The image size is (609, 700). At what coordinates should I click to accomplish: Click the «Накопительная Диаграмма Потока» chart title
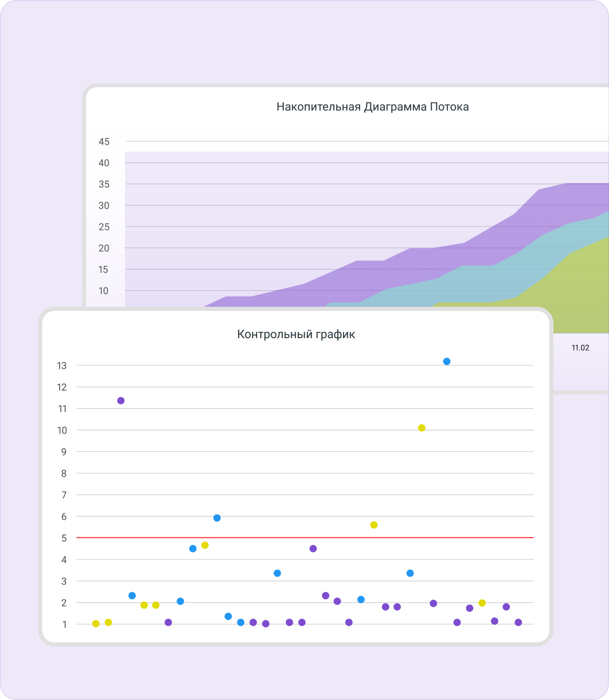pyautogui.click(x=372, y=107)
